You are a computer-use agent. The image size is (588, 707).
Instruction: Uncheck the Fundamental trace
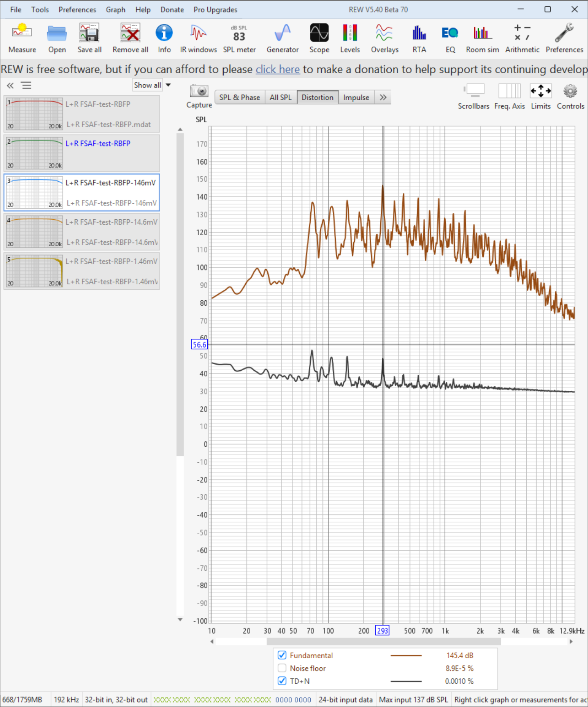[282, 655]
